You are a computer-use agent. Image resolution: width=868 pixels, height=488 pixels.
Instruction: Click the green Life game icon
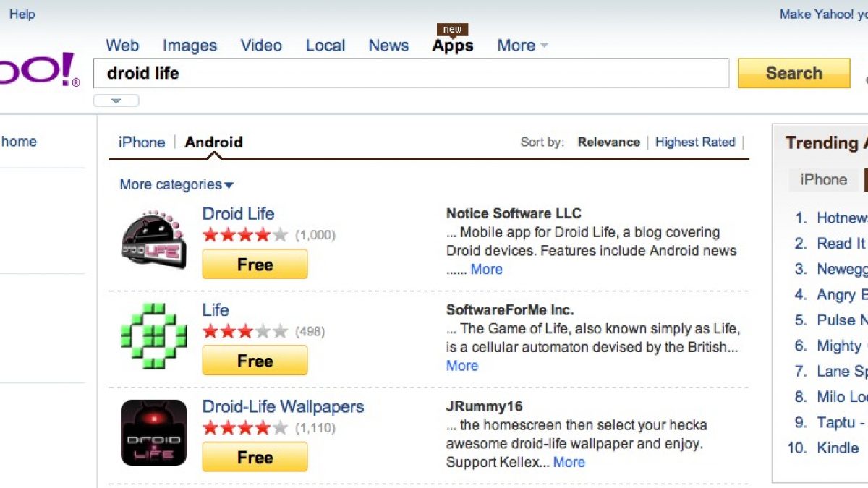click(153, 336)
